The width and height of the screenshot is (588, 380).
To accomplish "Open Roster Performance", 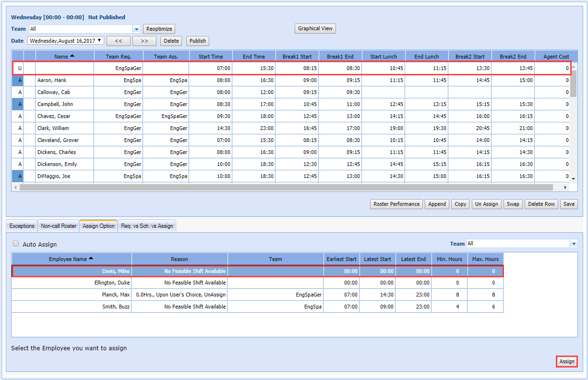I will coord(396,204).
